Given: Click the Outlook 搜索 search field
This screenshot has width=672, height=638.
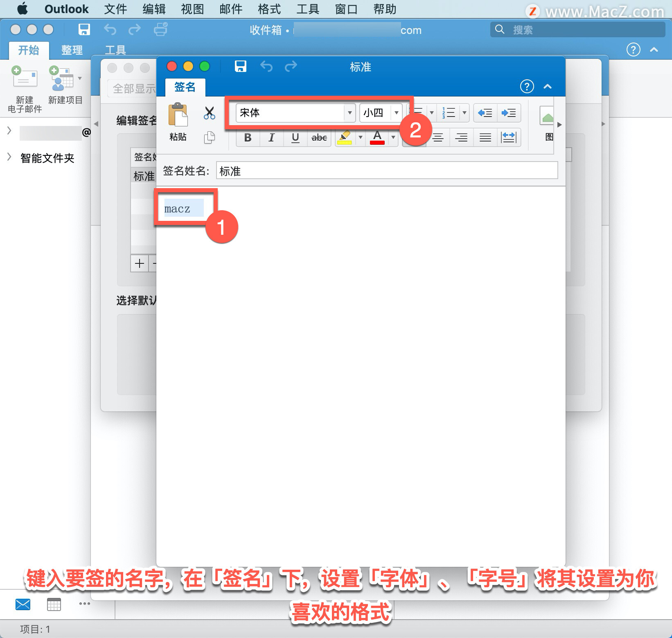Looking at the screenshot, I should coord(577,29).
